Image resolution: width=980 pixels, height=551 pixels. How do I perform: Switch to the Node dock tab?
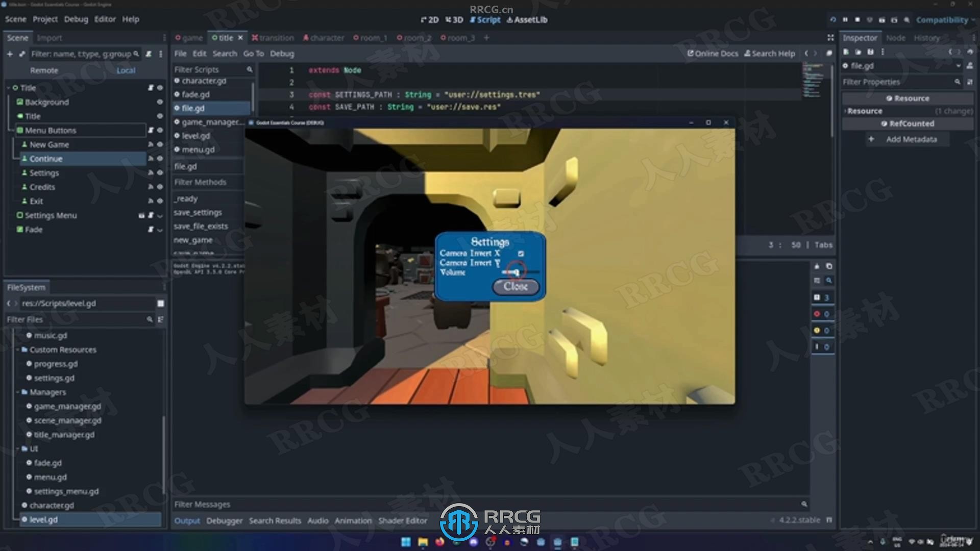point(895,38)
